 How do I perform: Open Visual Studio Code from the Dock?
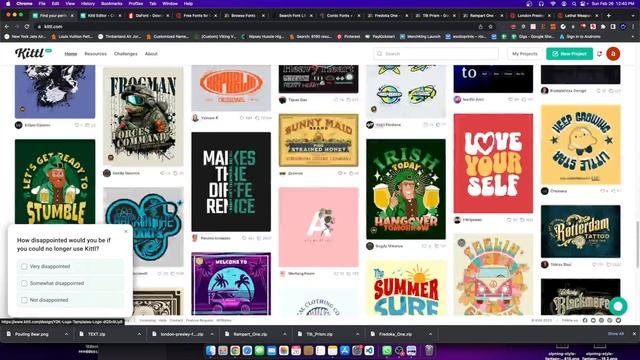tap(369, 350)
